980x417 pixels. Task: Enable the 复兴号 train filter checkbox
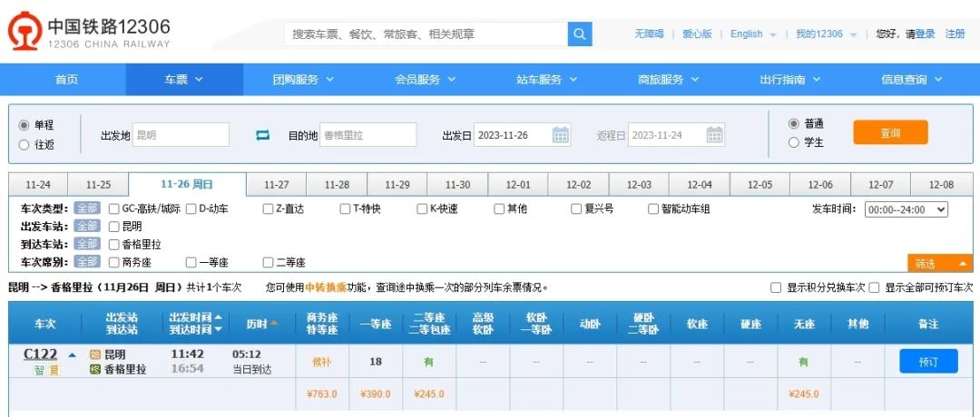point(576,208)
